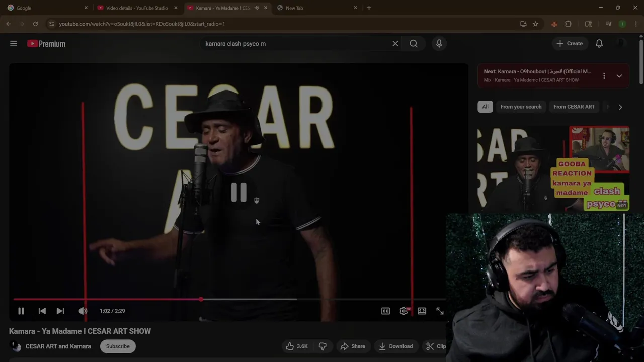644x362 pixels.
Task: Switch the player to theater mode
Action: click(422, 311)
